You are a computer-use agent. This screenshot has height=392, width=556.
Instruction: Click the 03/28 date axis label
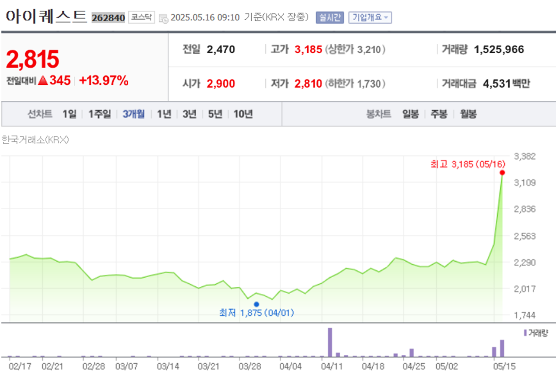[250, 366]
